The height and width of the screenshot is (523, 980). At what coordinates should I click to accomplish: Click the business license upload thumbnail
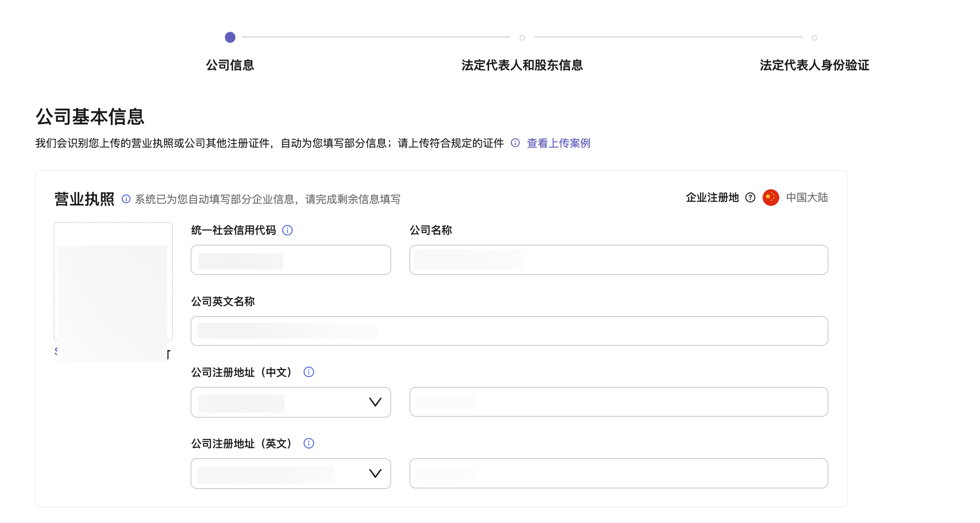pyautogui.click(x=113, y=281)
